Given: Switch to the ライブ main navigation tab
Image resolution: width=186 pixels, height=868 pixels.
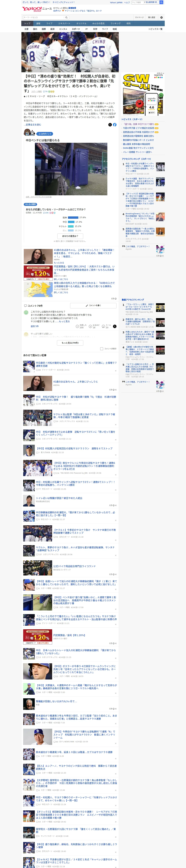Looking at the screenshot, I should (x=49, y=23).
